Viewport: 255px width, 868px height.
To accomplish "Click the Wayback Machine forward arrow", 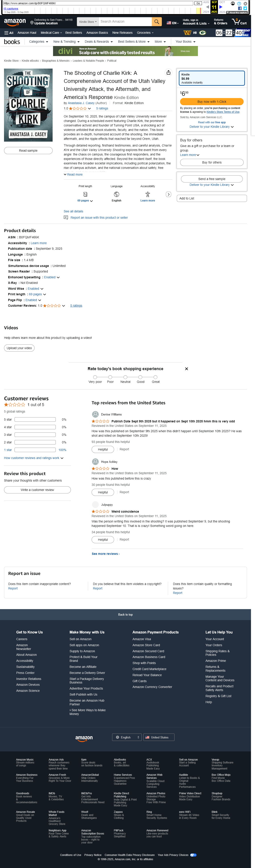I will pos(221,7).
